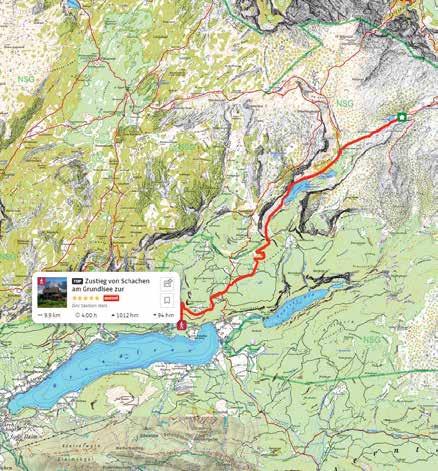Click the black TOP badge in the card
The width and height of the screenshot is (438, 471).
pos(77,281)
